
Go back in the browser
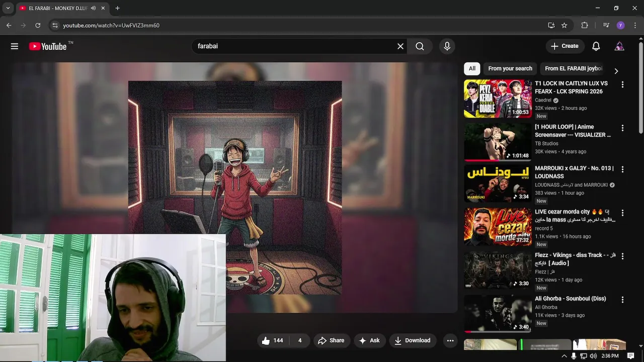pos(9,25)
